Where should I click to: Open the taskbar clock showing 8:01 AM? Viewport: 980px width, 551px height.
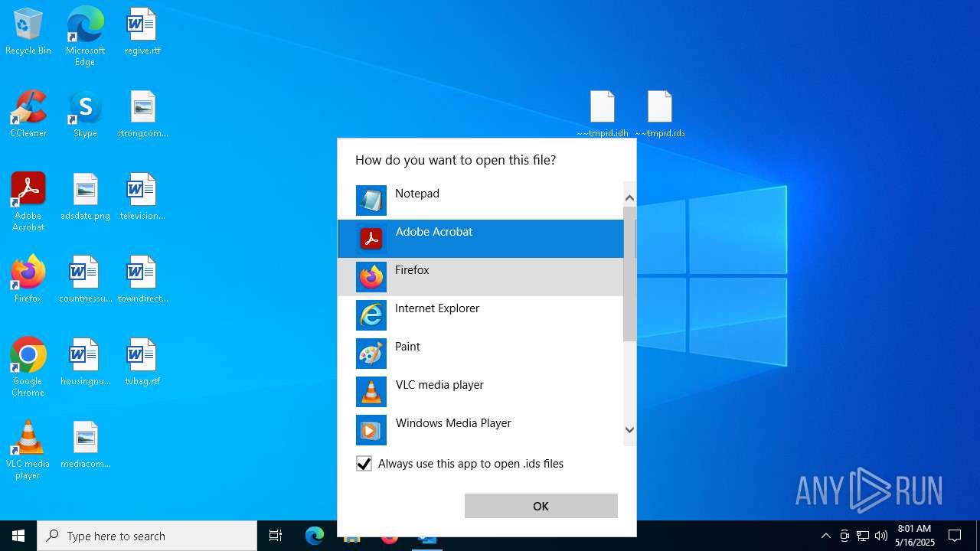pos(915,536)
